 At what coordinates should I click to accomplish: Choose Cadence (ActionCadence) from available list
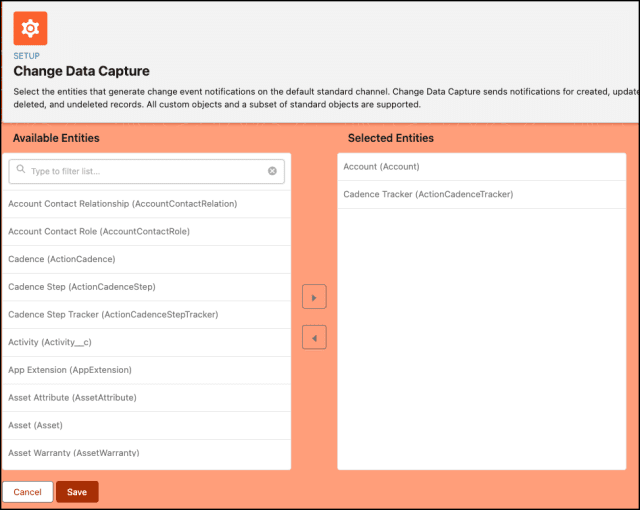(62, 259)
